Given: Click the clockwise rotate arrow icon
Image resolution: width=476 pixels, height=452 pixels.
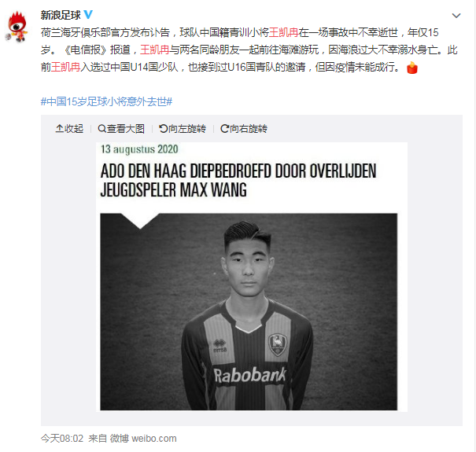Looking at the screenshot, I should 225,129.
